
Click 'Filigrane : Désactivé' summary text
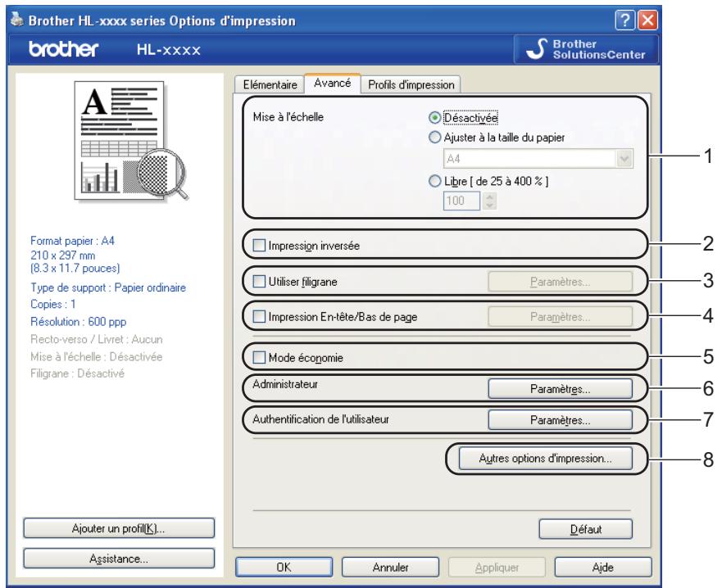pyautogui.click(x=77, y=373)
